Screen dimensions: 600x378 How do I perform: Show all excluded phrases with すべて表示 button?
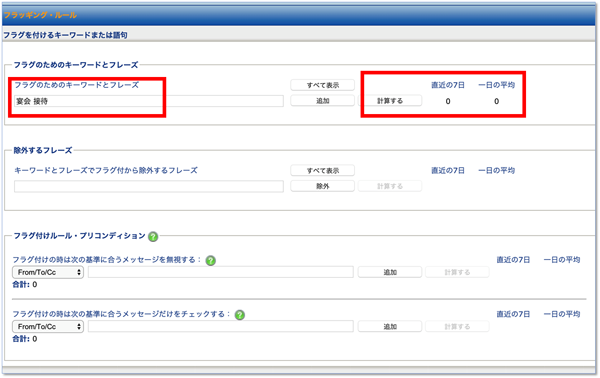point(323,170)
